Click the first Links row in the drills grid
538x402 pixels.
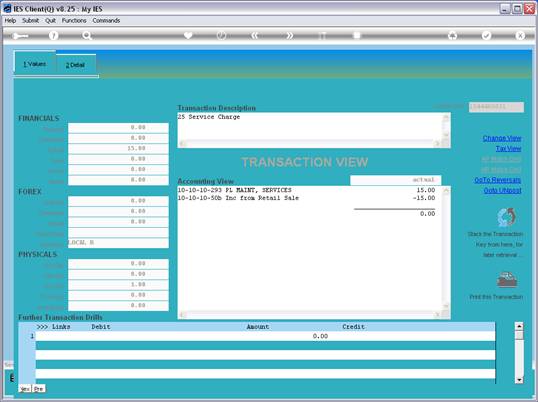tap(265, 336)
